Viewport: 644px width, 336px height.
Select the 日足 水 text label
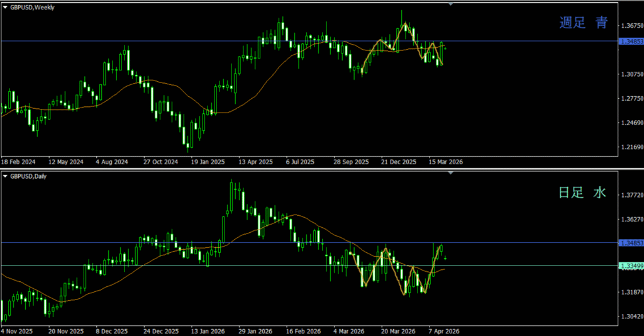[x=582, y=193]
